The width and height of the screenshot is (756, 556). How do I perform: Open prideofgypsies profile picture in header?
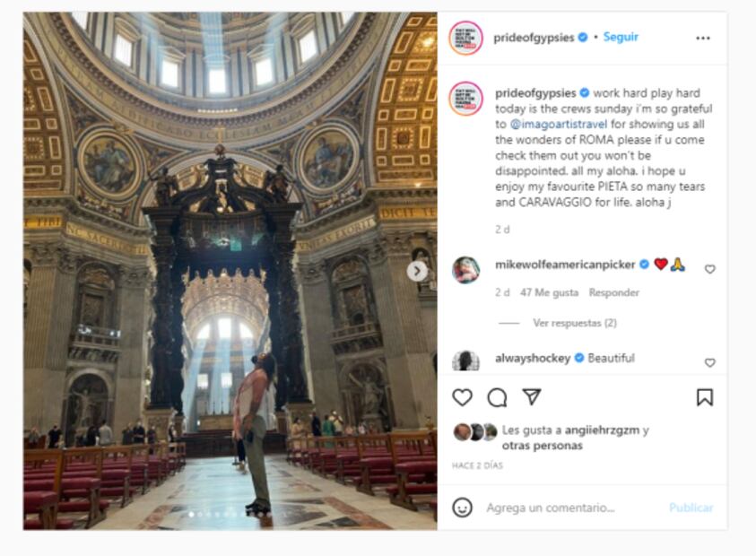(x=465, y=38)
